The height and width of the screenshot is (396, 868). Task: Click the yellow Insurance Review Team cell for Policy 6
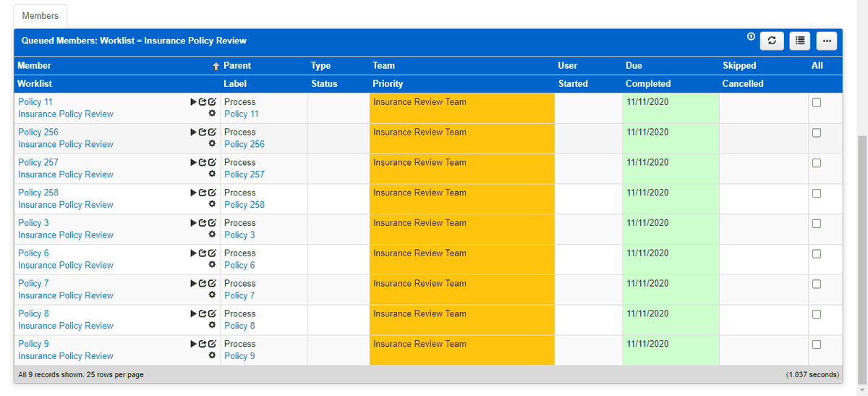[461, 259]
